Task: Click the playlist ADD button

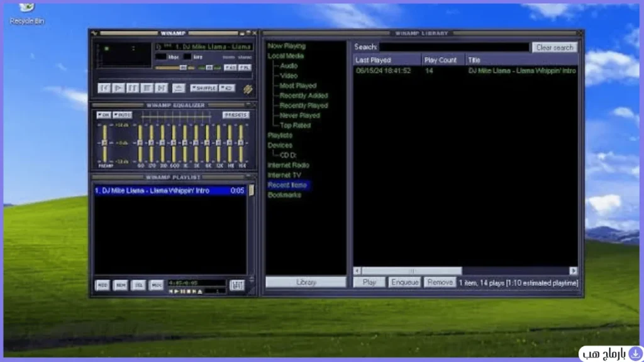Action: coord(103,285)
